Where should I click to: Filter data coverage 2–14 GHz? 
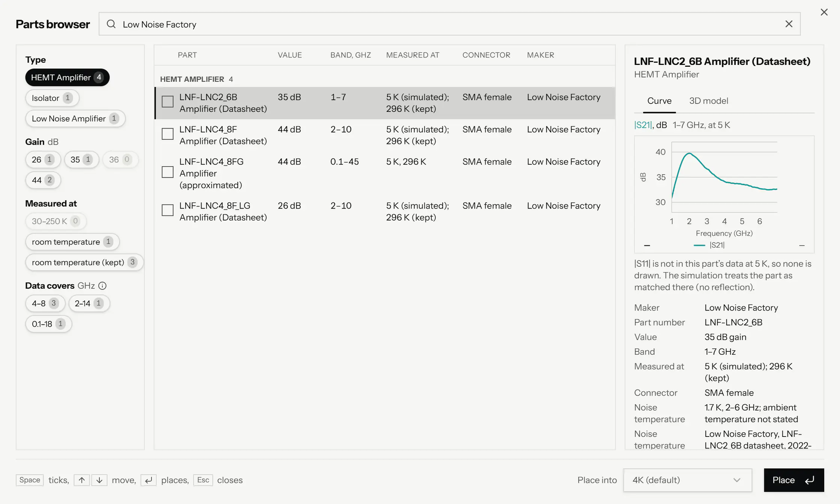click(89, 303)
